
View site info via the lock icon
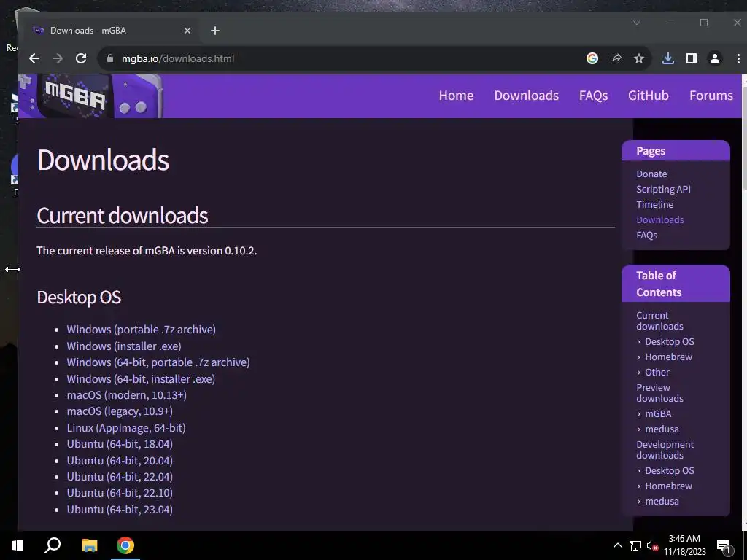pos(110,58)
